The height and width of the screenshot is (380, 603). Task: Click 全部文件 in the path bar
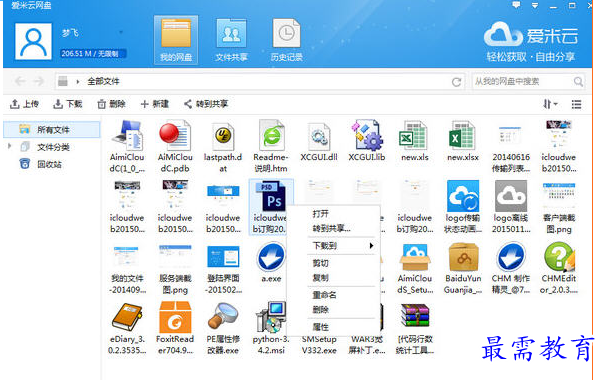coord(103,82)
